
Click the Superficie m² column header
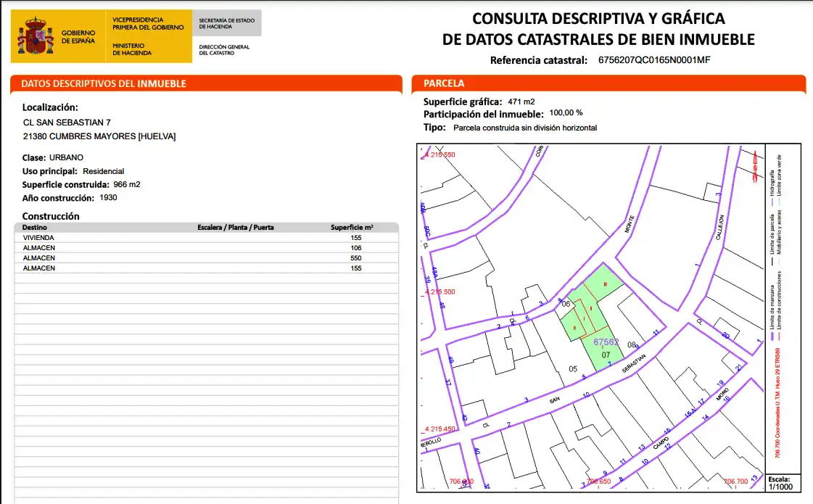352,228
